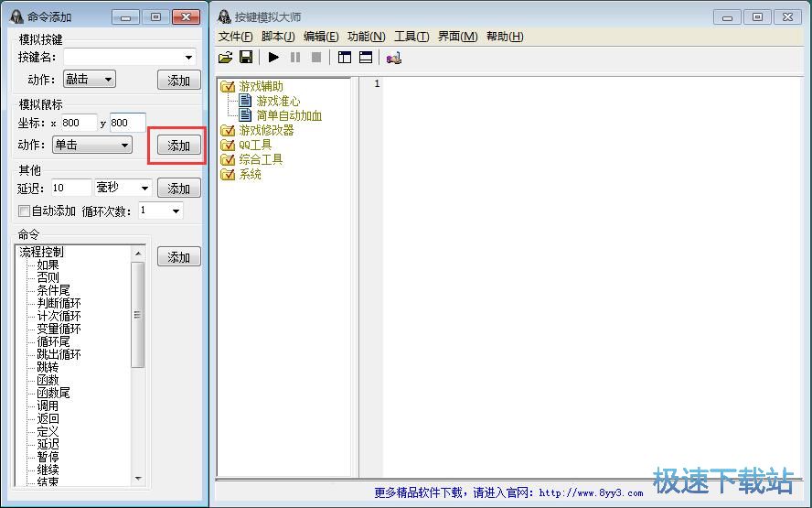Open the 脚本(J) menu
Image resolution: width=812 pixels, height=508 pixels.
coord(278,37)
